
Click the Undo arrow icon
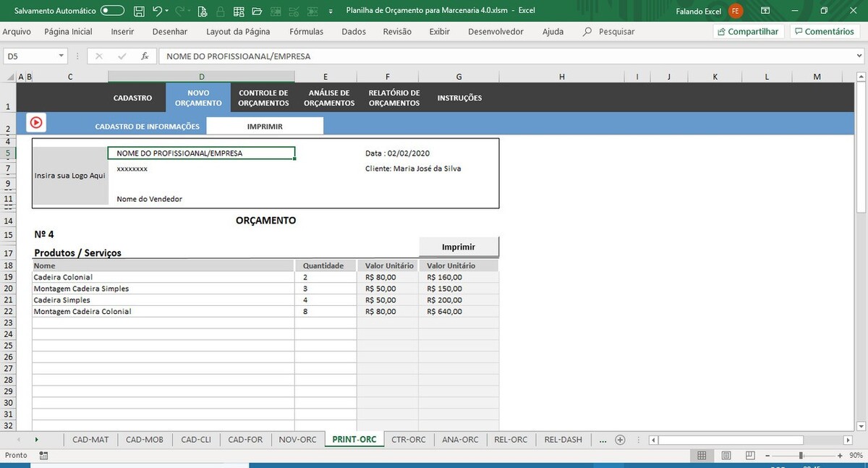pos(157,11)
